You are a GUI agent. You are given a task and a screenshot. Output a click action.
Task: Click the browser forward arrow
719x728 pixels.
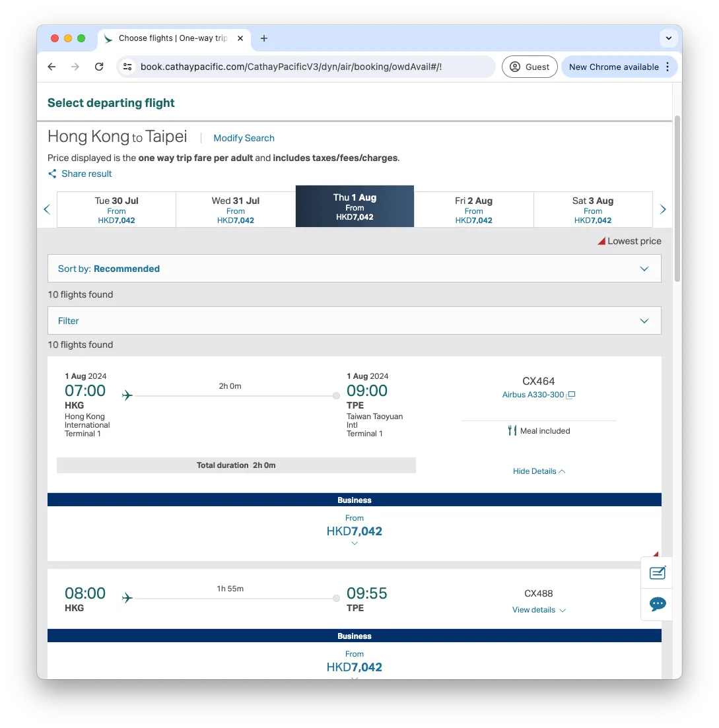coord(75,67)
